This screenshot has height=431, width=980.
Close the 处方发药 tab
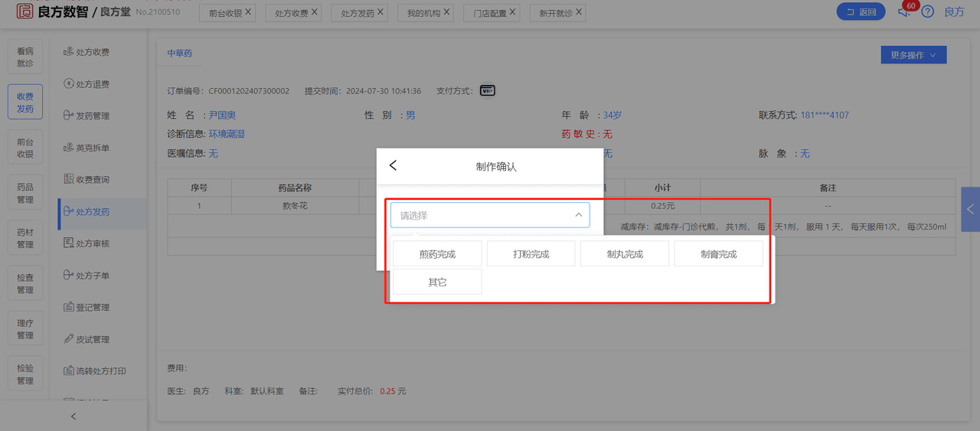pyautogui.click(x=381, y=12)
